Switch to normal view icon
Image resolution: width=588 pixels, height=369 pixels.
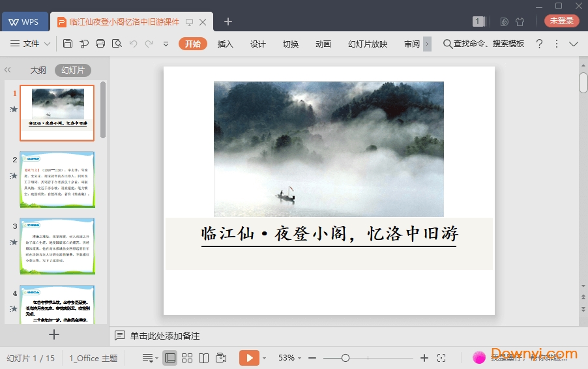[170, 358]
